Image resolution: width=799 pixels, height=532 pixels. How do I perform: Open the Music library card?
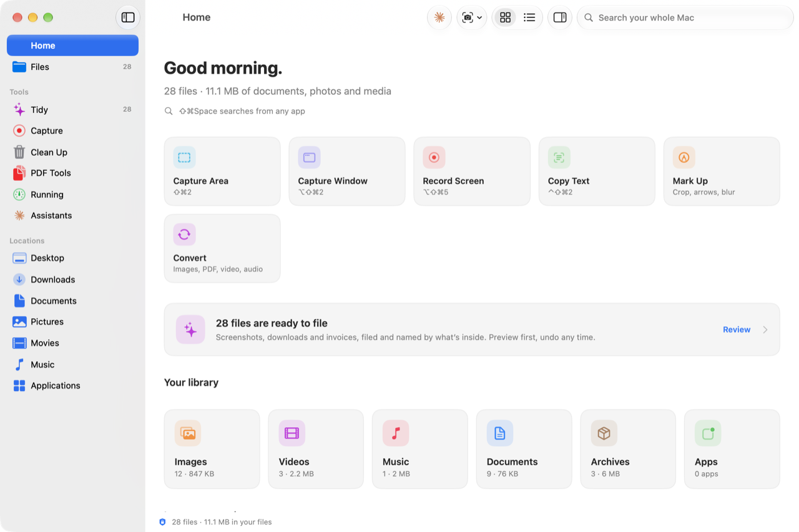tap(420, 449)
